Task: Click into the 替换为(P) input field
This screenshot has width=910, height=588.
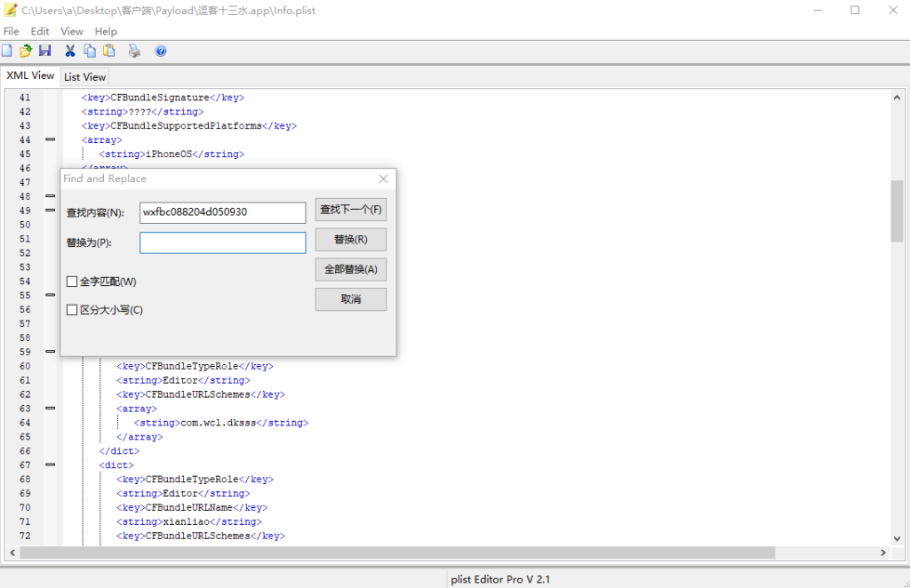Action: click(222, 242)
